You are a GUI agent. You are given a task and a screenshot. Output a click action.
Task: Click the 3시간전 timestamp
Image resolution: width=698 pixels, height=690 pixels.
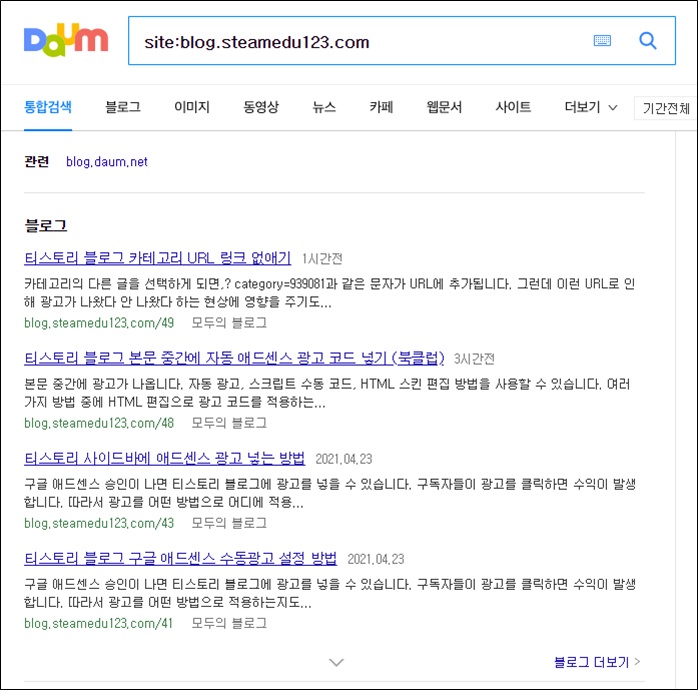tap(474, 359)
